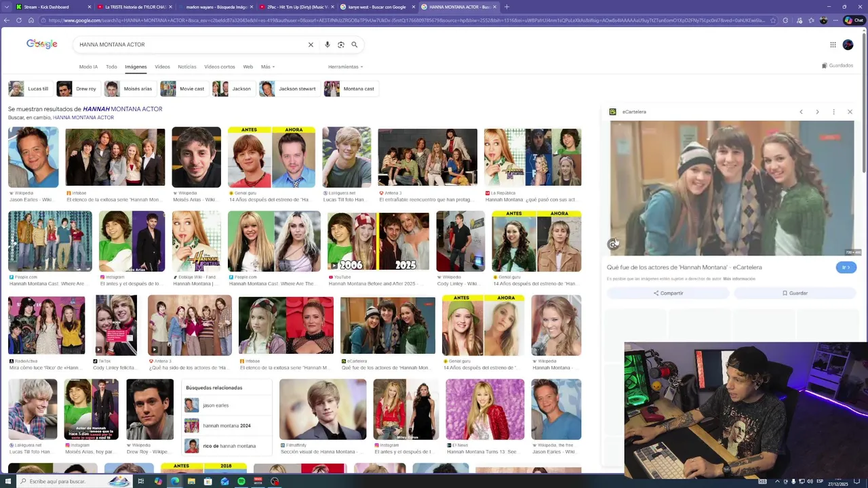
Task: Click the HANNAH MONTANA ACTOR corrected link
Action: [122, 109]
